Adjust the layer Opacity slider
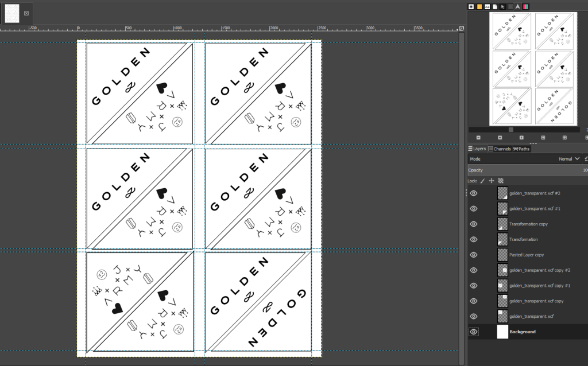Image resolution: width=588 pixels, height=366 pixels. pos(525,170)
